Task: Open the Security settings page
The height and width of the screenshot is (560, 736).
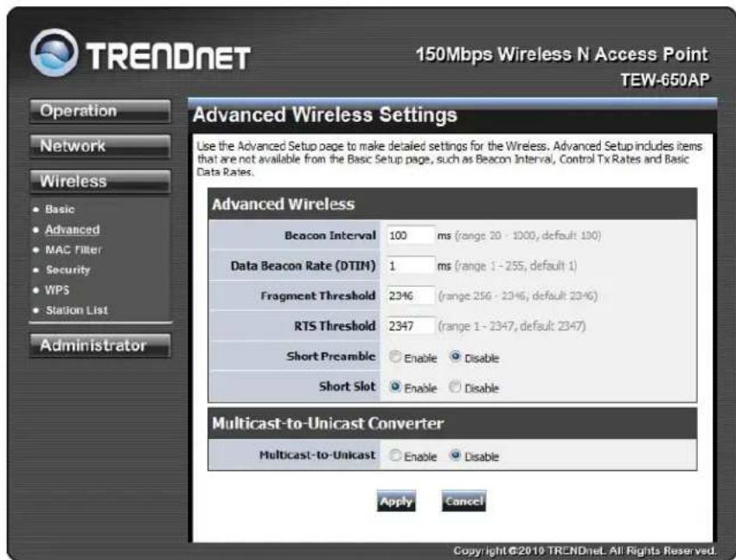Action: pos(67,270)
